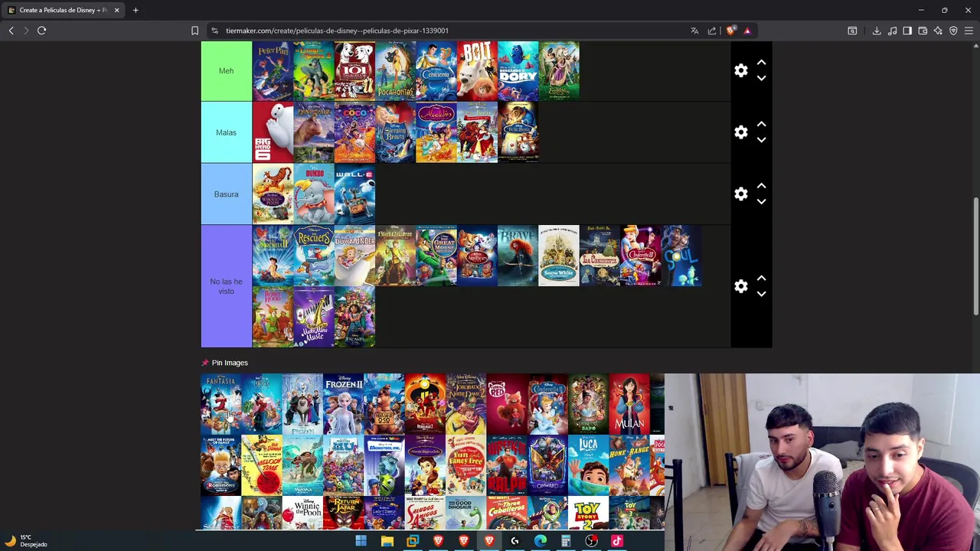Screen dimensions: 980x551
Task: Open File Explorer from the taskbar
Action: [387, 541]
